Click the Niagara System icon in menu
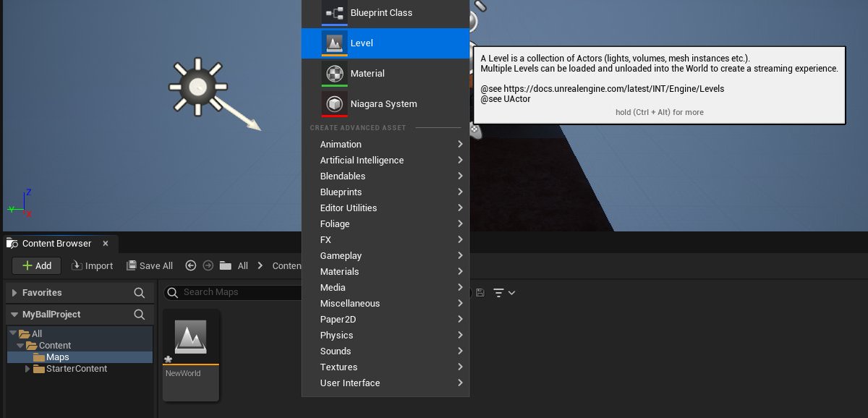 pyautogui.click(x=334, y=104)
